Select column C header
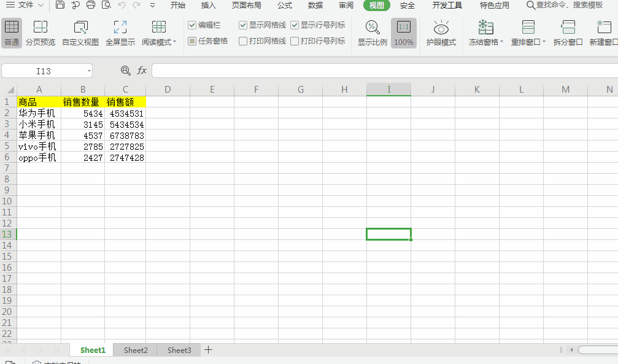The width and height of the screenshot is (618, 364). click(x=125, y=90)
